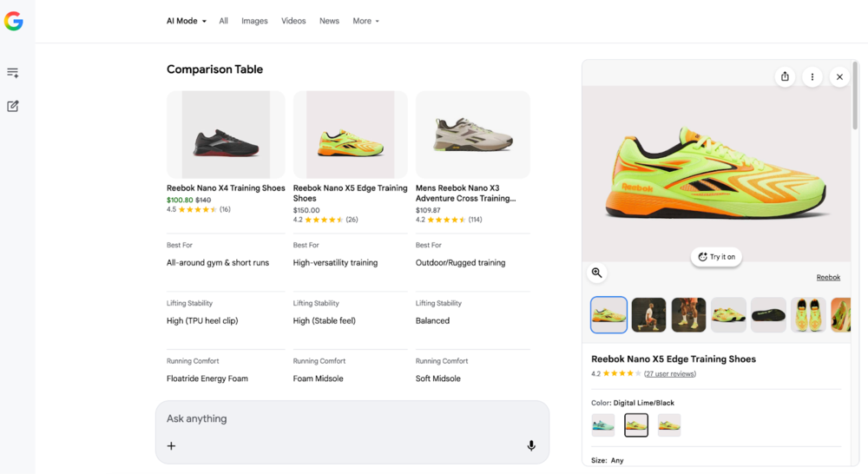Screen dimensions: 868x474
Task: Open Reebok Nano X4 Training Shoes title
Action: click(226, 188)
